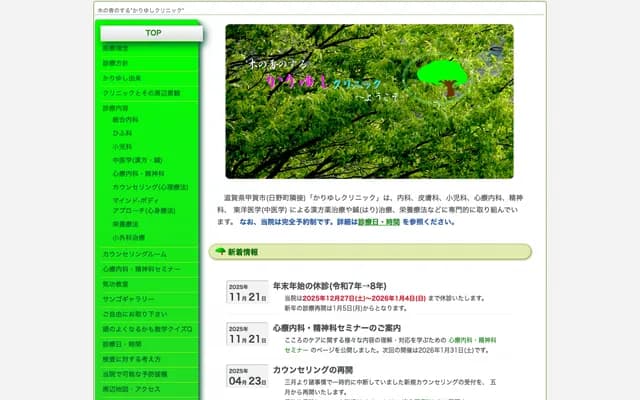Open the 総合内科 sub-item

point(125,120)
